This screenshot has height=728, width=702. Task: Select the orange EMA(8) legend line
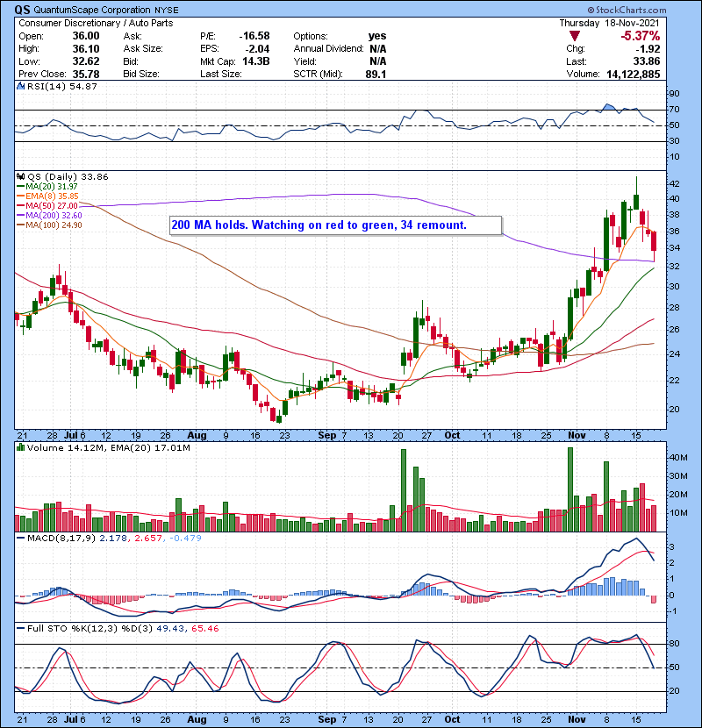click(20, 196)
